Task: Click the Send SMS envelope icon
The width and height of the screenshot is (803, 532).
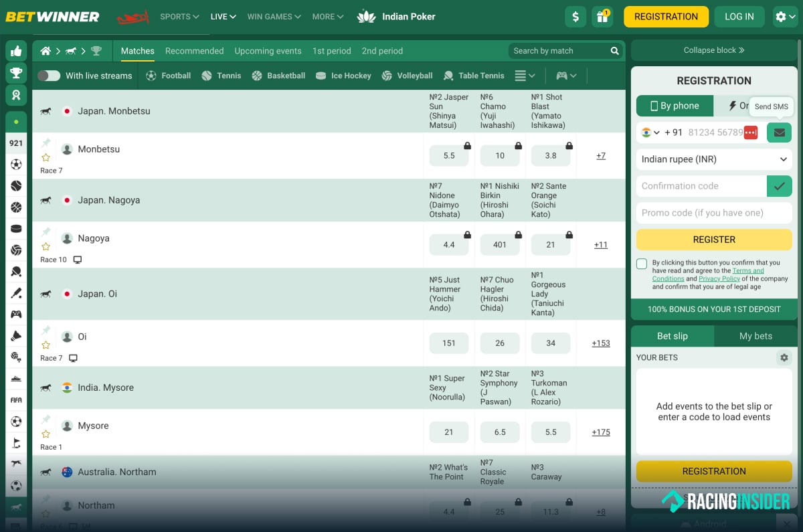Action: (x=779, y=132)
